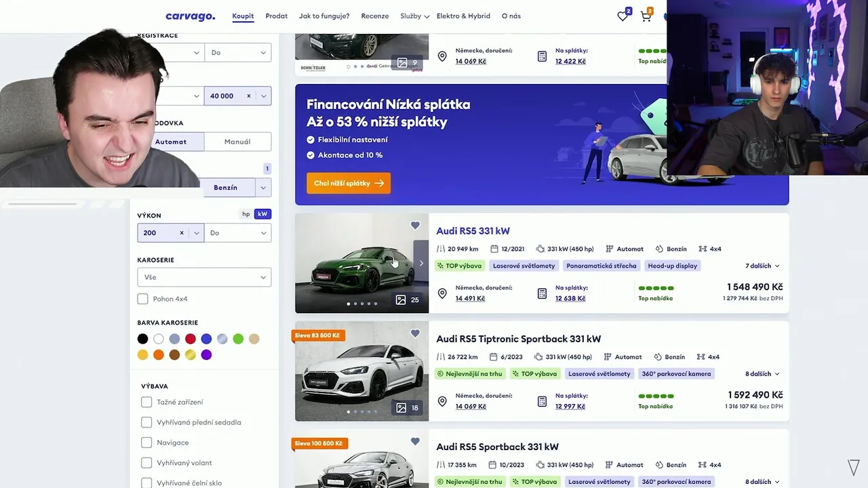This screenshot has height=488, width=868.
Task: Expand 7 dalších features on Audi RS5
Action: [x=762, y=266]
